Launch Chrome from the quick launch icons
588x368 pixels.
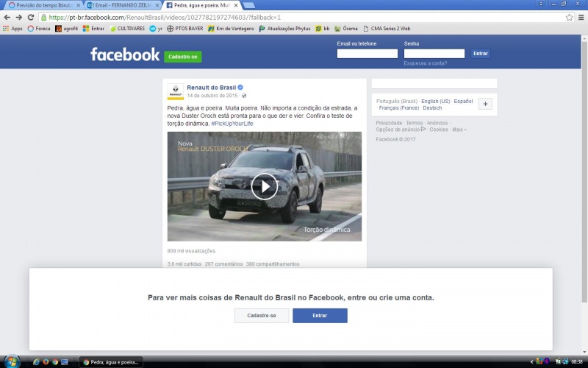click(x=55, y=362)
